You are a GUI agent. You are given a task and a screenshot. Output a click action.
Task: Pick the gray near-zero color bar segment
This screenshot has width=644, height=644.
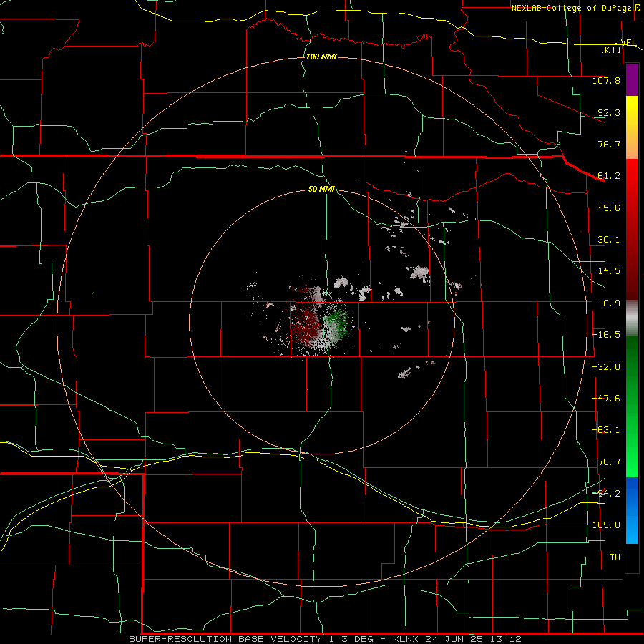point(632,318)
